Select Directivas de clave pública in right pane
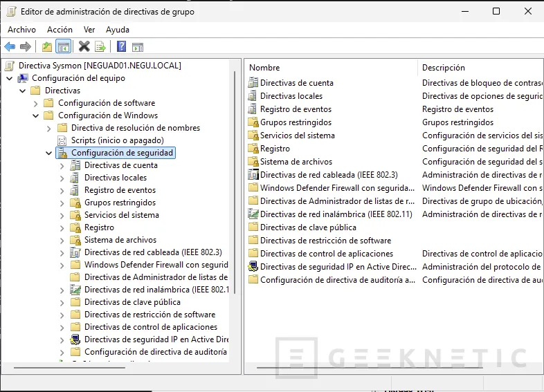The image size is (544, 392). click(x=309, y=227)
